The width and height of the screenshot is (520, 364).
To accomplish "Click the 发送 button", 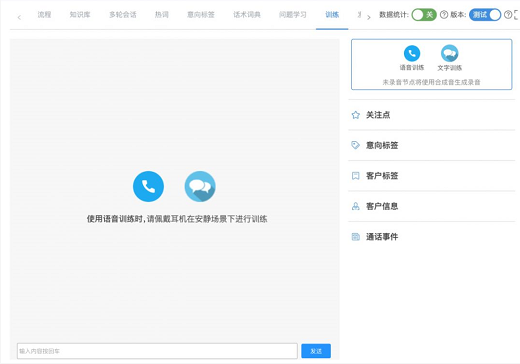I will tap(316, 351).
